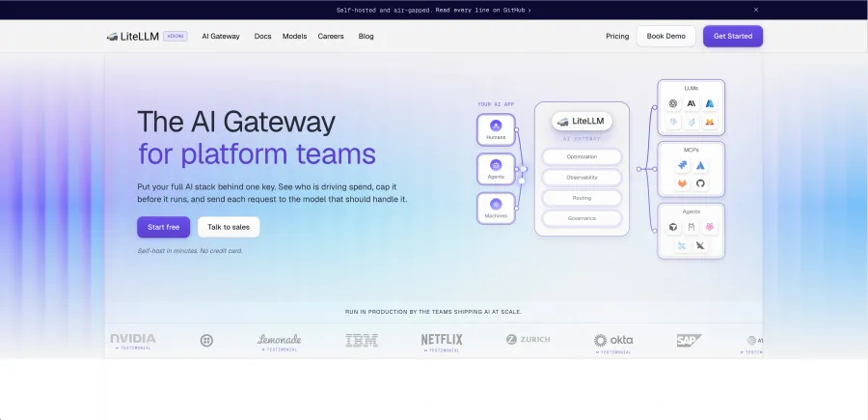
Task: Select the Machines card icon
Action: pos(496,205)
